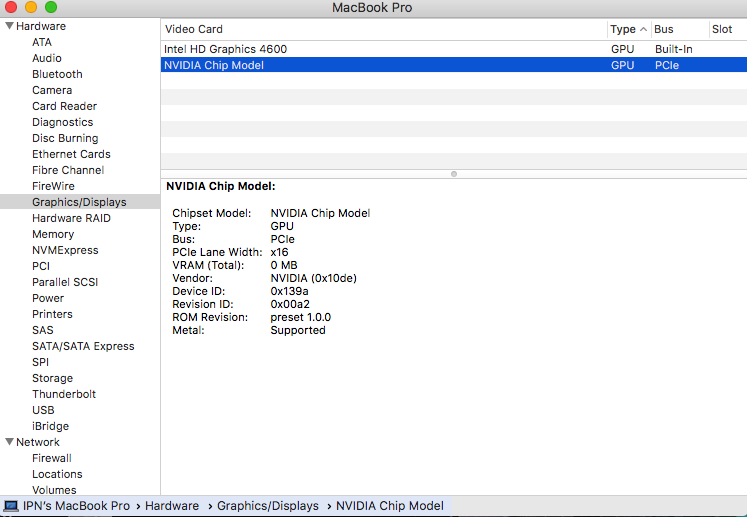Select SPI in the sidebar
This screenshot has width=747, height=517.
40,362
